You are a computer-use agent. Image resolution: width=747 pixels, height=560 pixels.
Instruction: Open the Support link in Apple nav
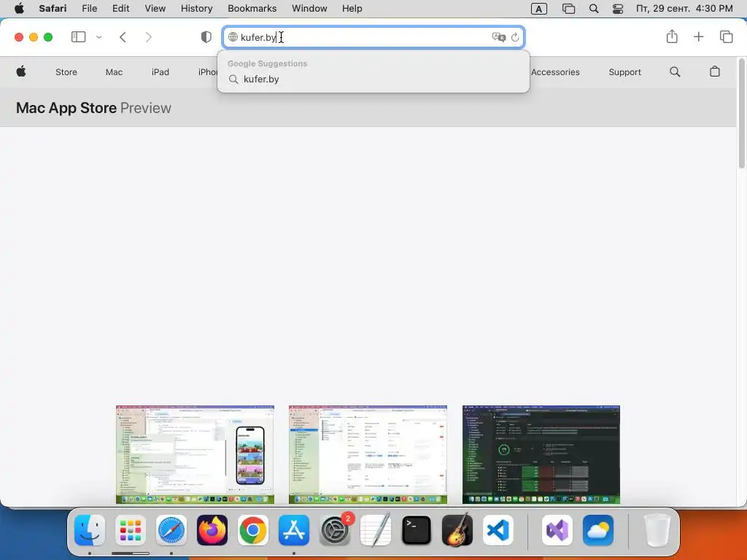tap(624, 72)
